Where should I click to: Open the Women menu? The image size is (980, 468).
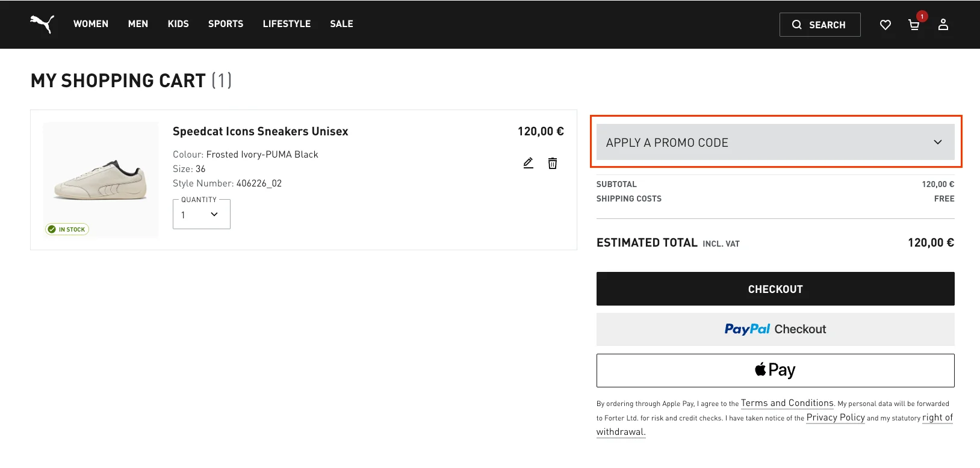tap(91, 24)
